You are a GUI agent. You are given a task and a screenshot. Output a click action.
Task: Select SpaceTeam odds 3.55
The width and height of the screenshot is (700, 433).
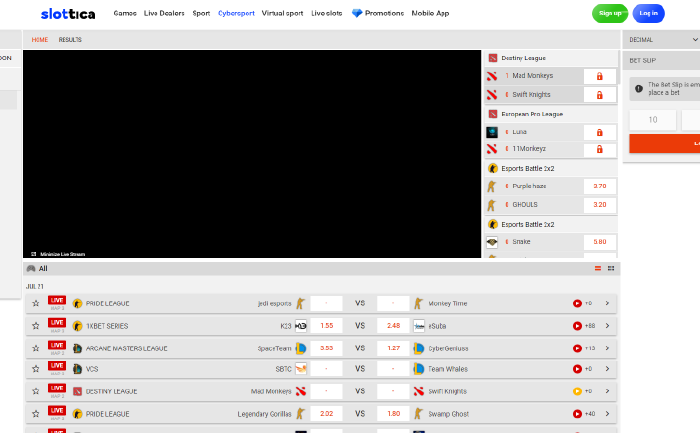click(x=326, y=348)
